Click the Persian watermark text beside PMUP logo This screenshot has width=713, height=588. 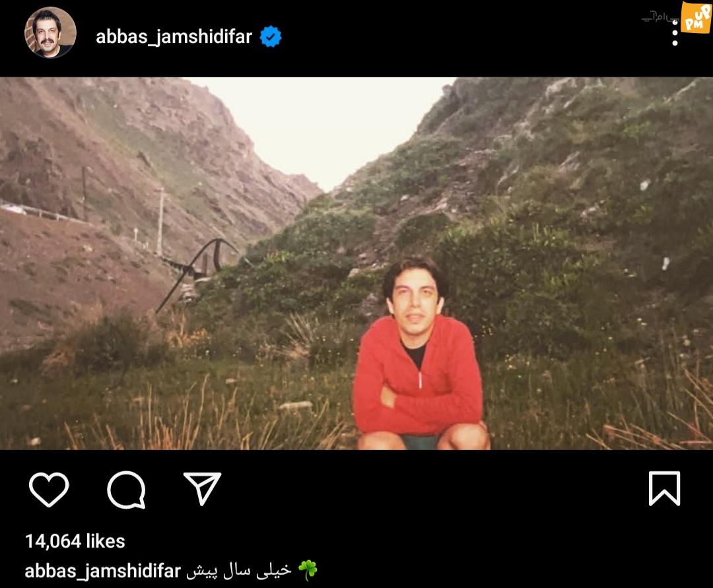660,18
